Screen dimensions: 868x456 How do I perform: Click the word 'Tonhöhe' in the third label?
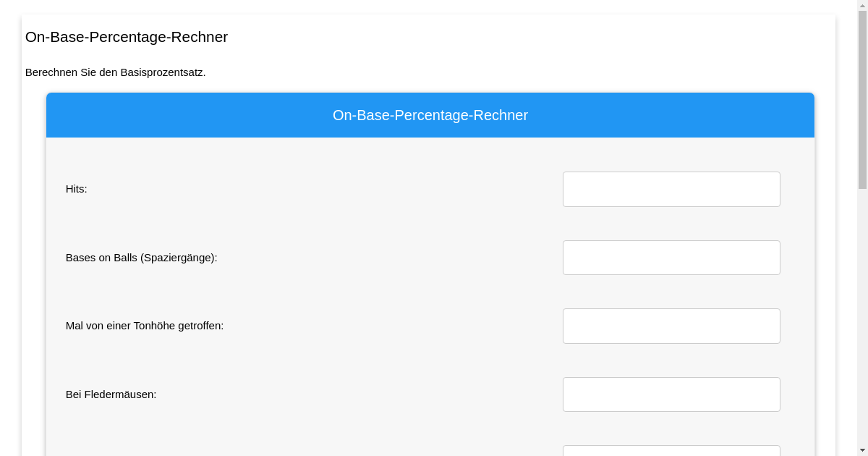[154, 326]
